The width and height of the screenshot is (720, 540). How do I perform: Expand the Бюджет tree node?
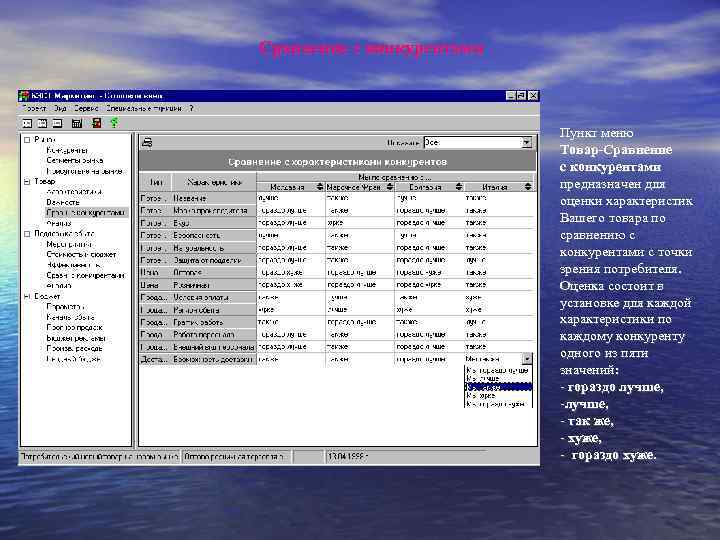[x=26, y=297]
